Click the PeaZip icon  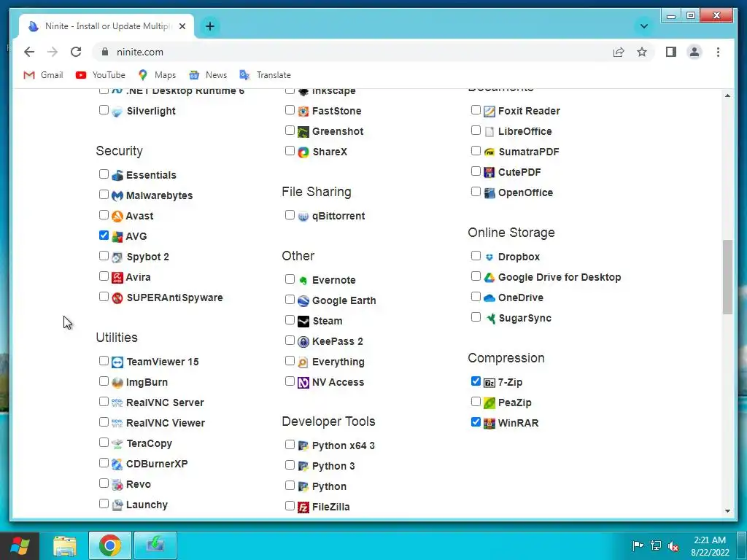point(489,402)
